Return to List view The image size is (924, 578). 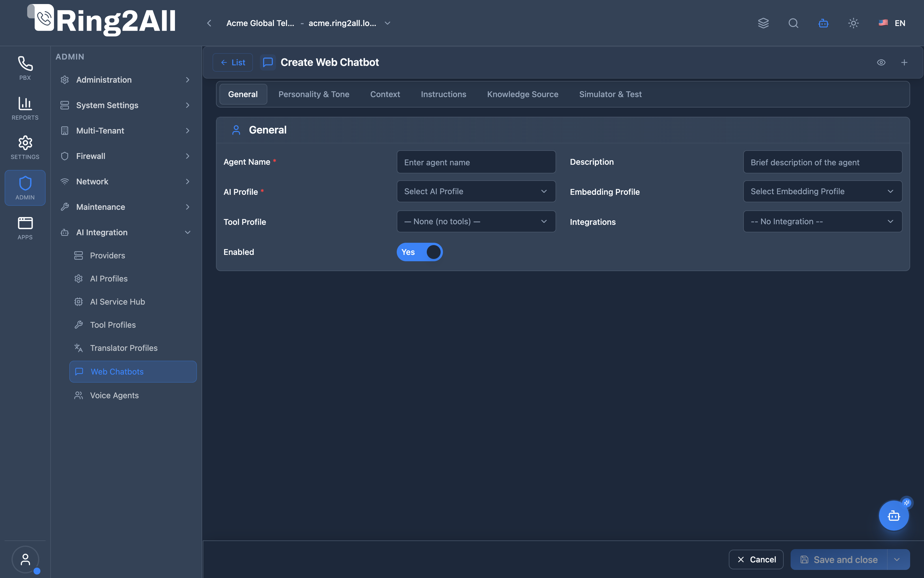tap(232, 62)
